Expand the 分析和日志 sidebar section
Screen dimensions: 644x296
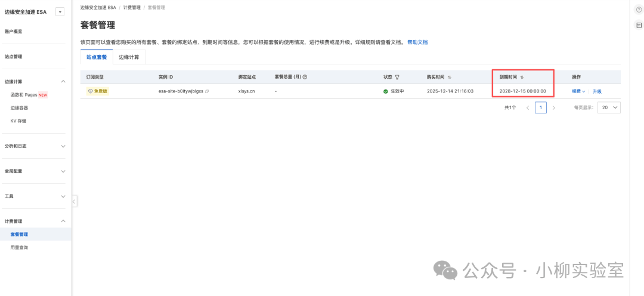(x=64, y=146)
